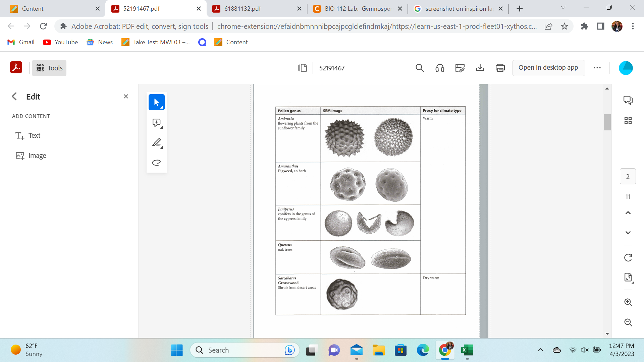This screenshot has width=644, height=362.
Task: Select the arrow selection tool
Action: [x=156, y=102]
